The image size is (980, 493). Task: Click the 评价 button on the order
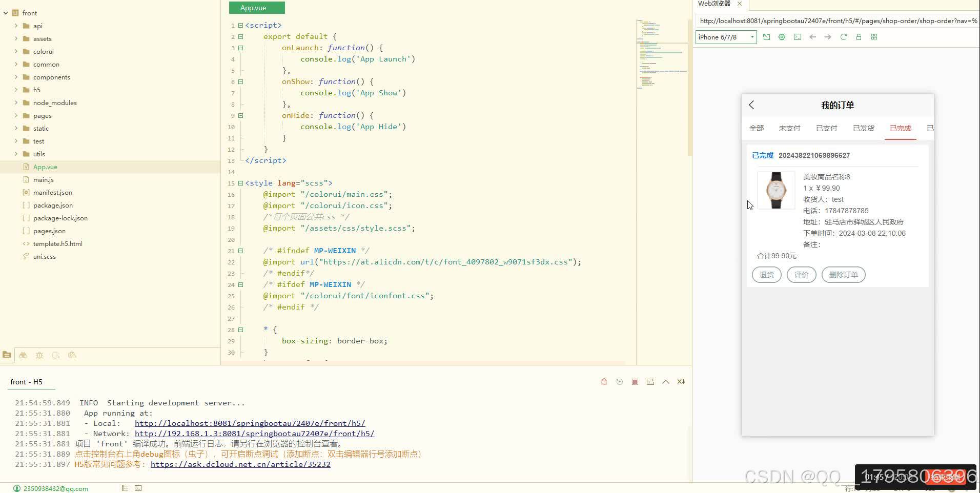(802, 275)
